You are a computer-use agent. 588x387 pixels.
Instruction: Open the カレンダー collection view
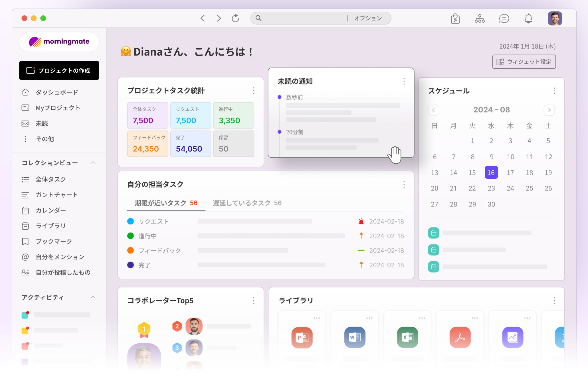click(x=51, y=210)
